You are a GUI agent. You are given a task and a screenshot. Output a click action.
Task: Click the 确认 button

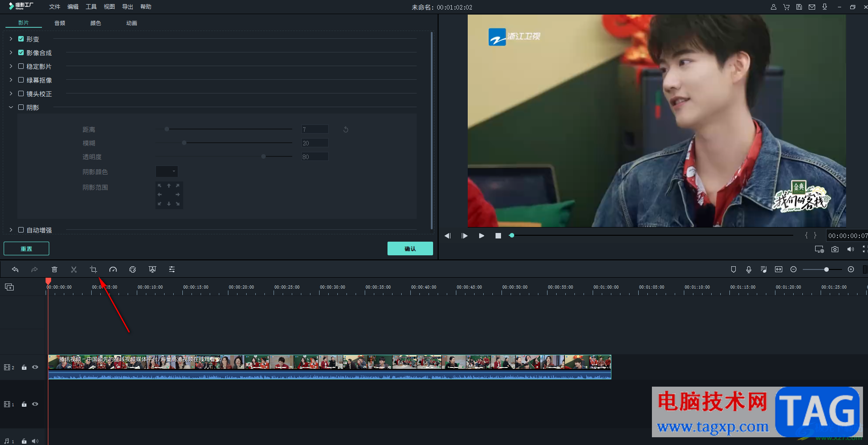point(410,248)
